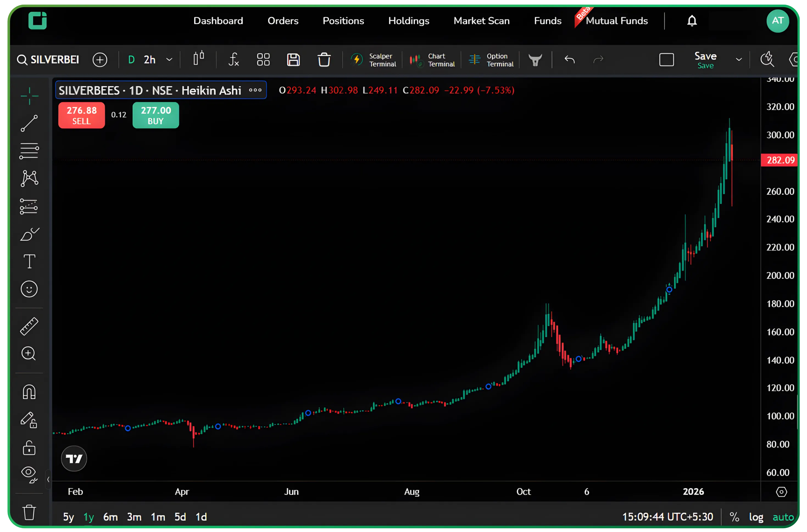Open the indicators fx menu
807x532 pixels.
pos(233,60)
